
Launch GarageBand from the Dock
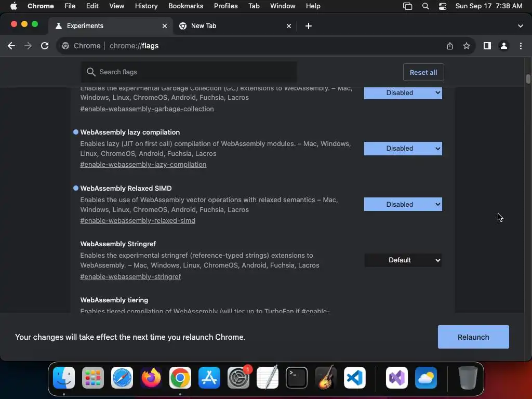click(x=326, y=378)
